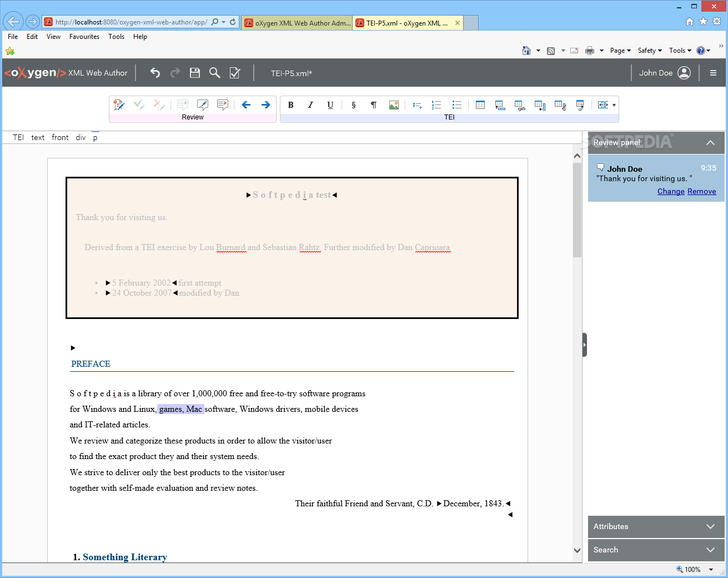Open the Edit menu
Viewport: 728px width, 578px height.
[32, 37]
